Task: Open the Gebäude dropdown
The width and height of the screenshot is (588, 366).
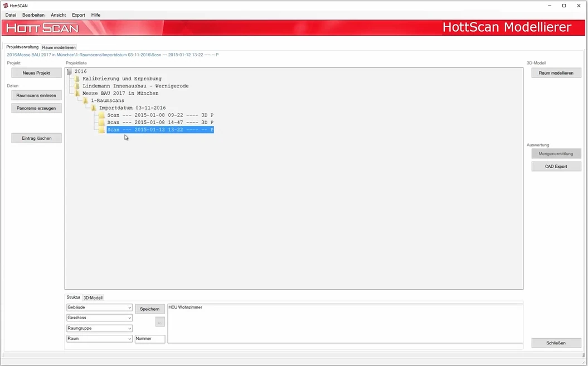Action: (x=99, y=308)
